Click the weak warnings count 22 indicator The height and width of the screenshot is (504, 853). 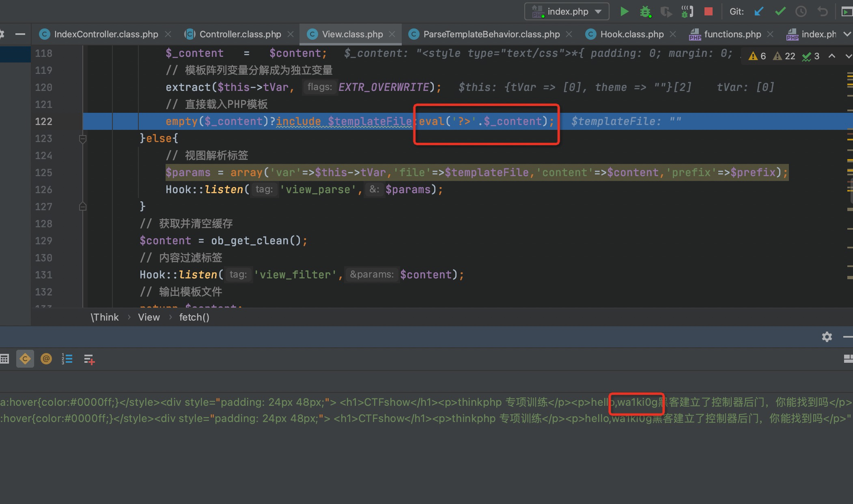[784, 56]
